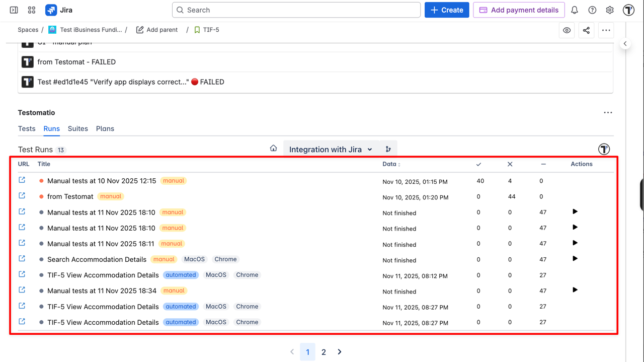
Task: Open the notifications bell
Action: click(575, 10)
